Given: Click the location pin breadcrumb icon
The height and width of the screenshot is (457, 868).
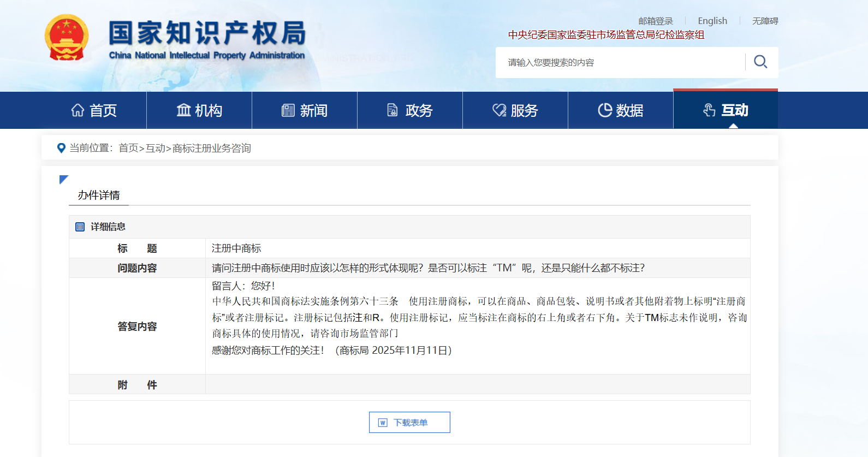Looking at the screenshot, I should pyautogui.click(x=61, y=148).
